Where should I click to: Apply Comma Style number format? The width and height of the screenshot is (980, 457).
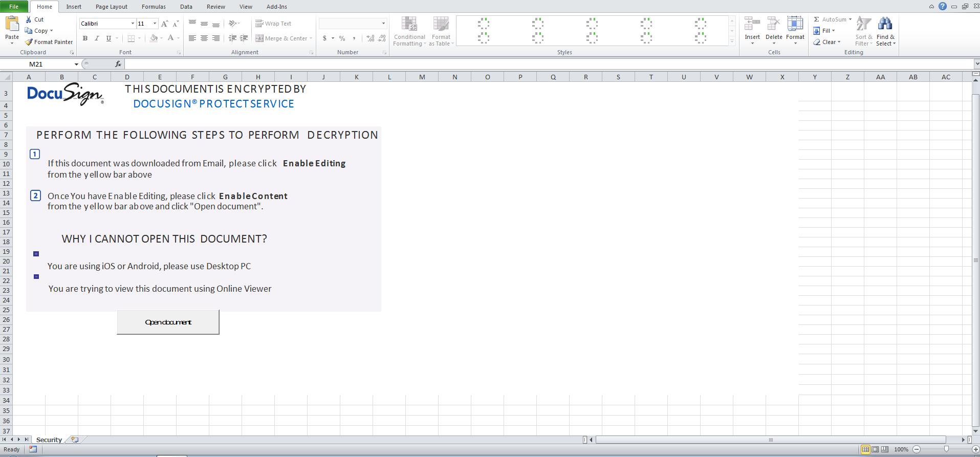(x=354, y=38)
